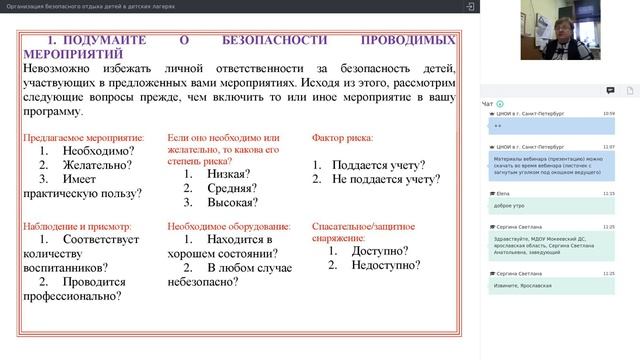640x360 pixels.
Task: Select "Находится в хорошем состоянии?" item
Action: click(223, 247)
